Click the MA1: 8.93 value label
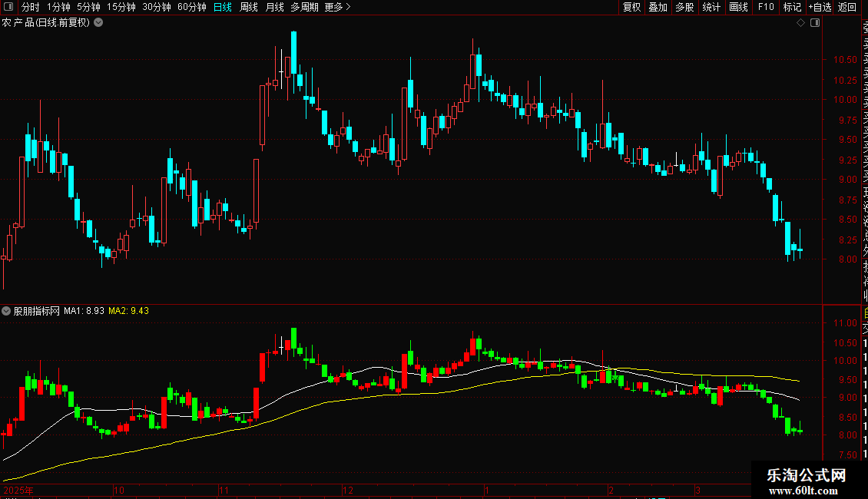The height and width of the screenshot is (499, 868). tap(84, 311)
